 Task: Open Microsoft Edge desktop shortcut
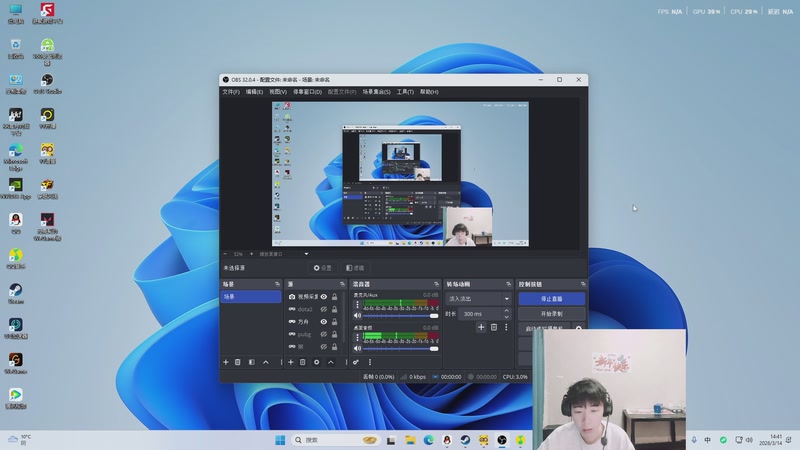[x=15, y=156]
